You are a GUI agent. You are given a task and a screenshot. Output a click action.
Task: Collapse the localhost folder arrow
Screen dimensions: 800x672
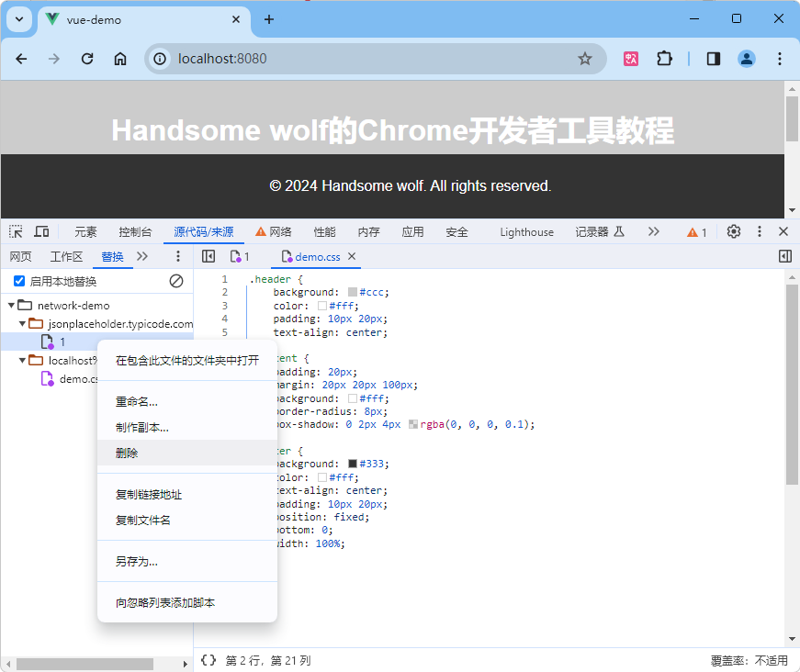pos(22,361)
